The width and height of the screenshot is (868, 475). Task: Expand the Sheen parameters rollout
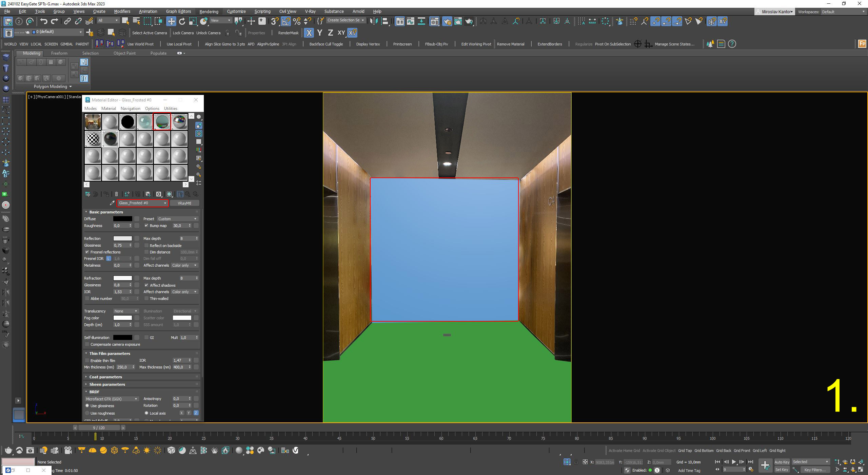107,384
